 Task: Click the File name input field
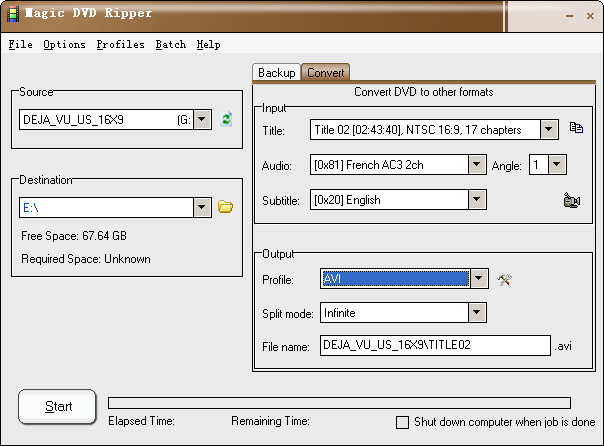pyautogui.click(x=435, y=345)
